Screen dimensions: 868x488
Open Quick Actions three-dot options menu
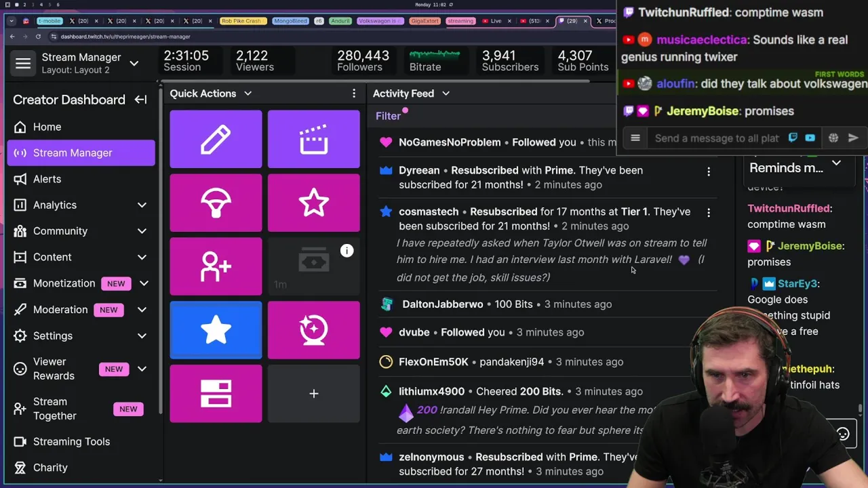tap(353, 94)
